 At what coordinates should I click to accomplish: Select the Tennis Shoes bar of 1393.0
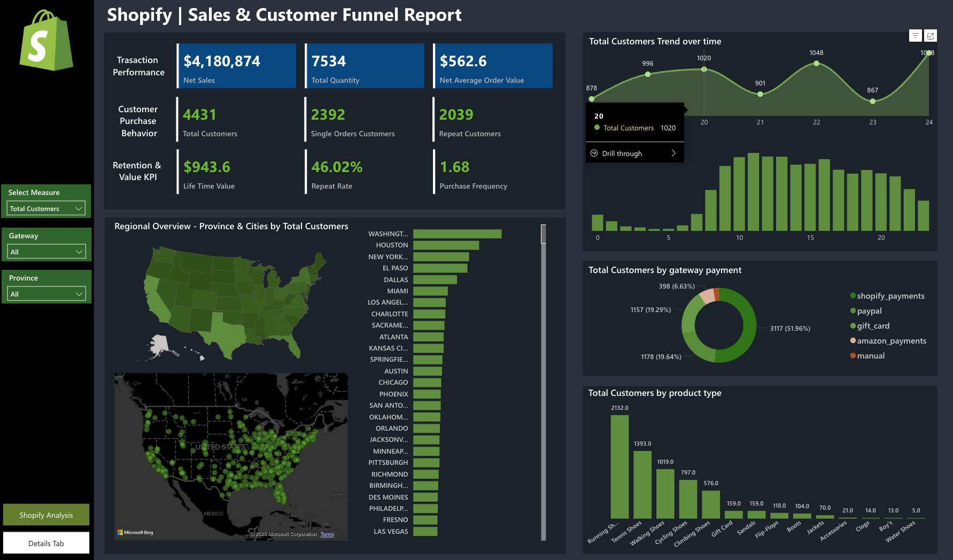642,485
